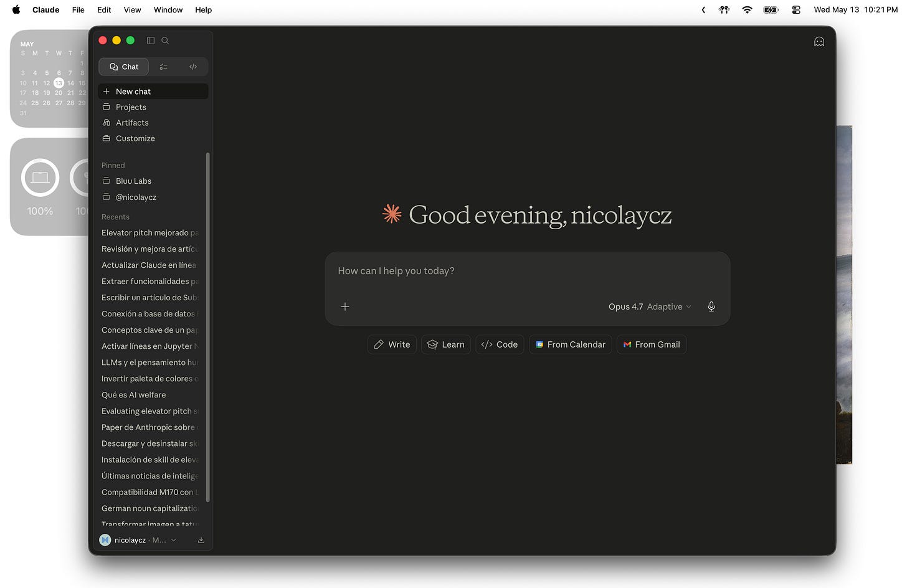Open the Edit menu
Viewport: 907px width, 588px height.
click(x=104, y=10)
